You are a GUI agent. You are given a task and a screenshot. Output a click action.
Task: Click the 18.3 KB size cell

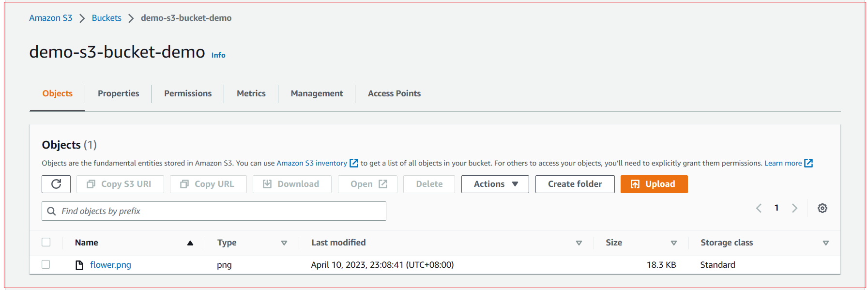pyautogui.click(x=661, y=265)
